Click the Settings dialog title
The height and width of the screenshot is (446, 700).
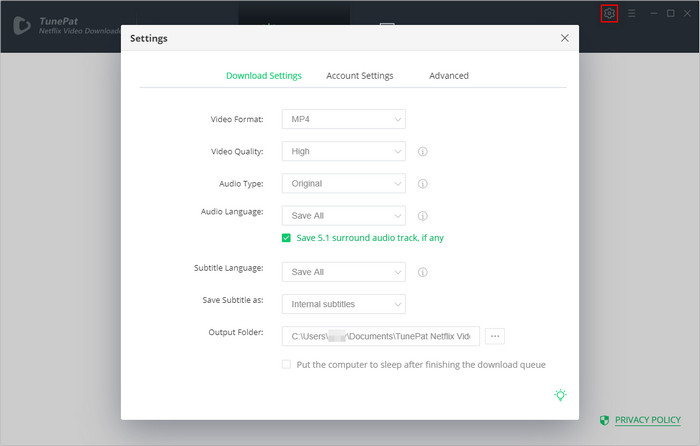click(x=149, y=38)
